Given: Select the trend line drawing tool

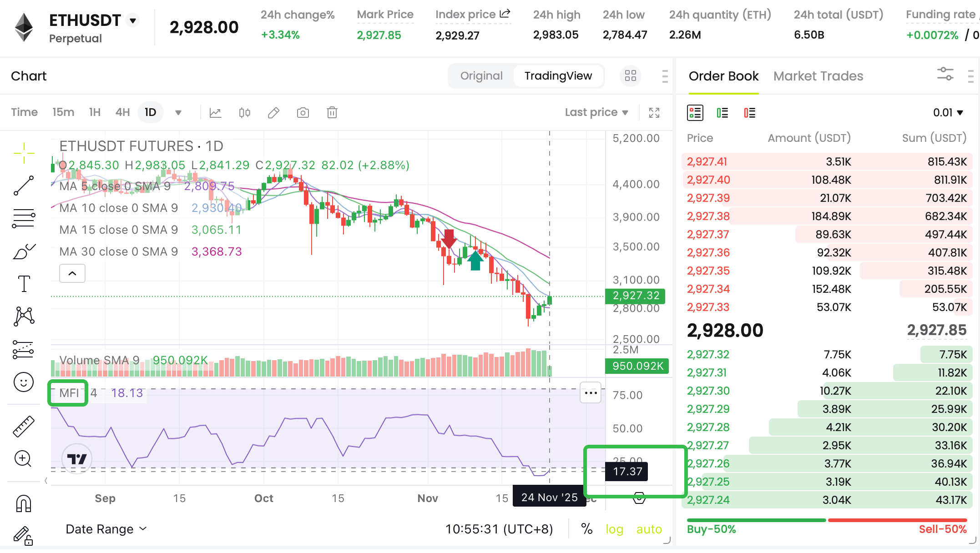Looking at the screenshot, I should (x=23, y=186).
